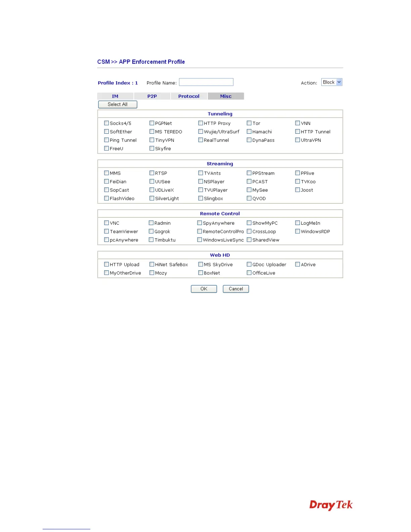Tick the TVAnts checkbox
Viewport: 411px width, 532px height.
[x=200, y=173]
